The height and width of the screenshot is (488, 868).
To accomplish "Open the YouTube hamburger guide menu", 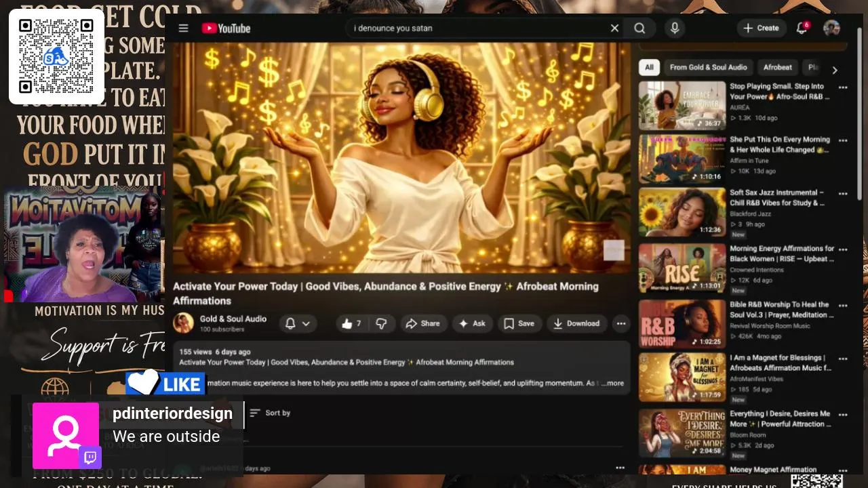I will tap(183, 28).
